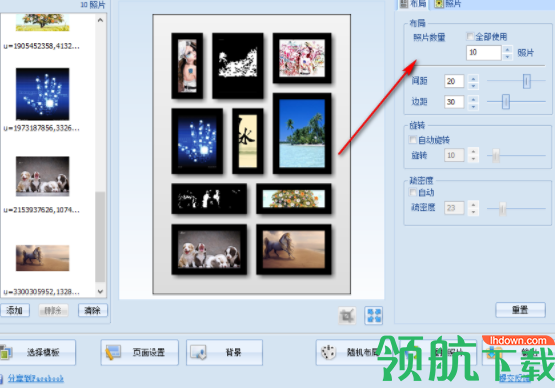
Task: Select the wide black silhouette frame on canvas
Action: [x=209, y=199]
